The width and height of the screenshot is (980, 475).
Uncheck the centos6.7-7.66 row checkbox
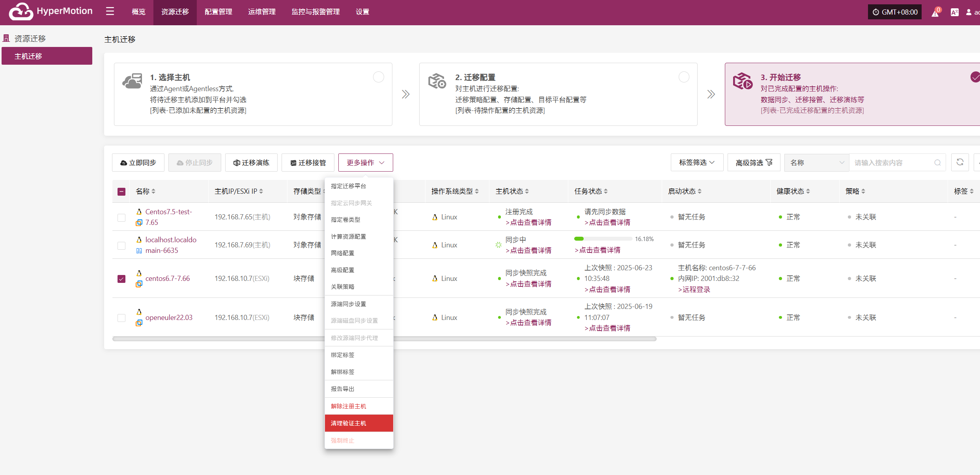[121, 279]
